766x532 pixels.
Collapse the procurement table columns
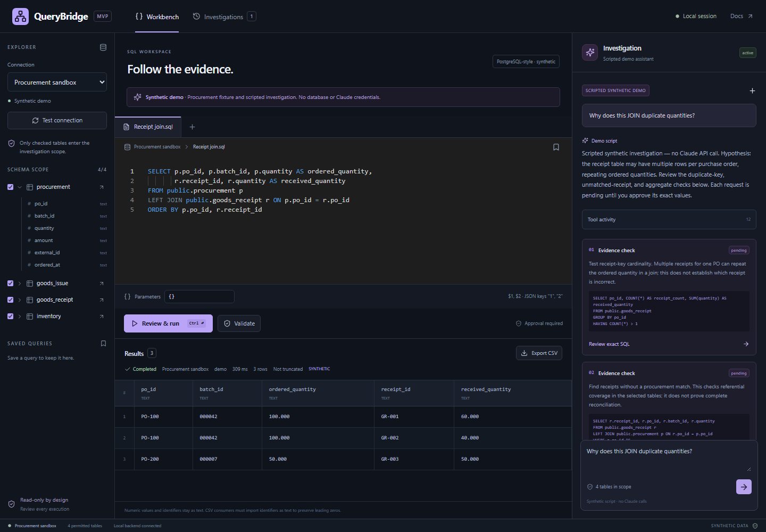tap(20, 187)
